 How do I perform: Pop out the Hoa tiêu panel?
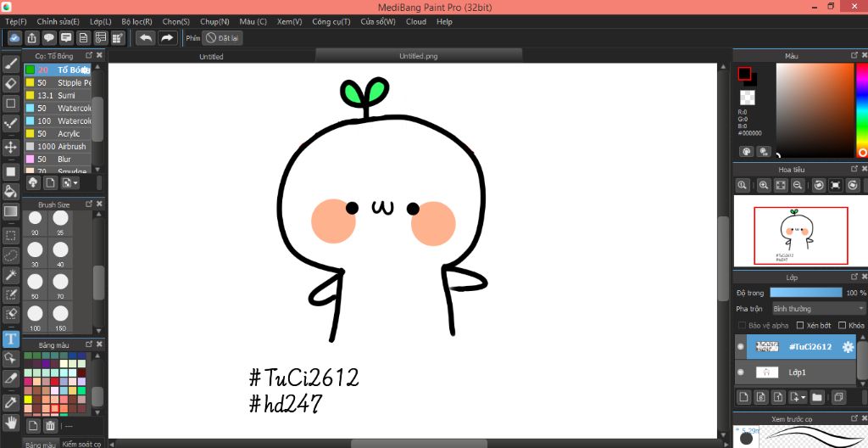(854, 169)
